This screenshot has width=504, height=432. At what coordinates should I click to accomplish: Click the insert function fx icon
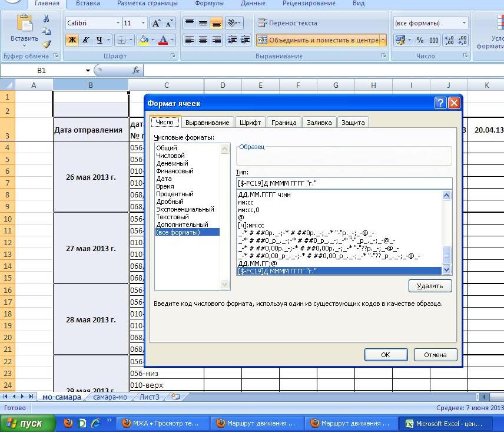coord(136,70)
